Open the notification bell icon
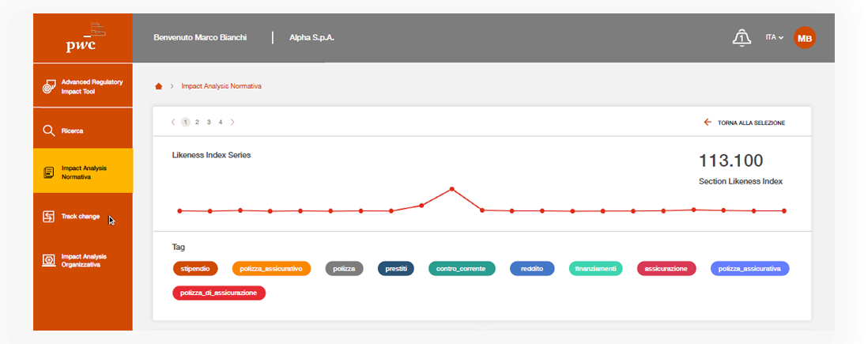Image resolution: width=868 pixels, height=344 pixels. click(x=741, y=37)
